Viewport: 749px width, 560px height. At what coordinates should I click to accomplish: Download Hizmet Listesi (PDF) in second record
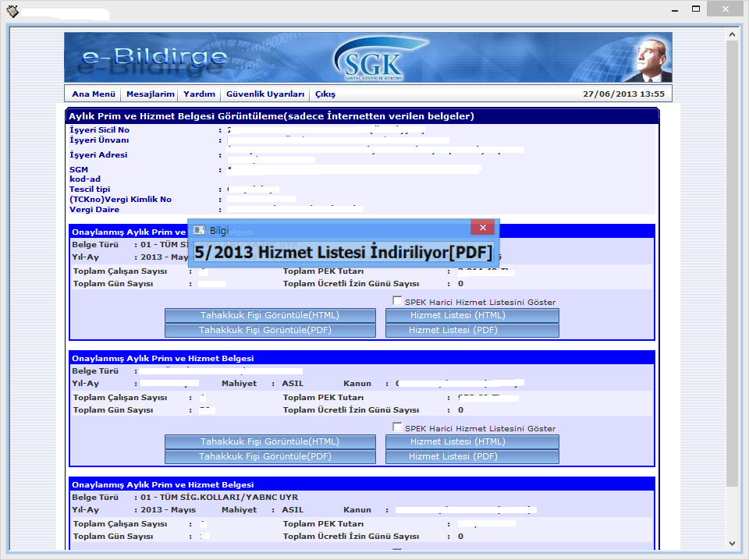(x=472, y=456)
